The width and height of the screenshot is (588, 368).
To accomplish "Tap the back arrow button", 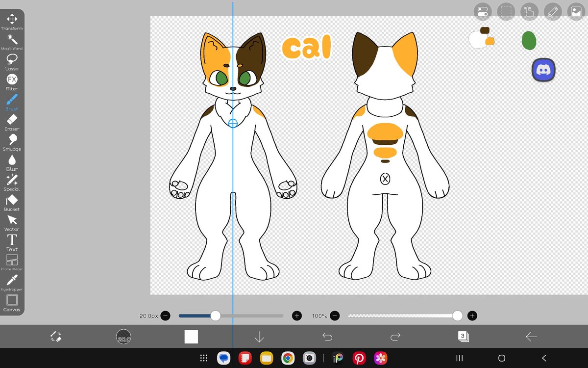I will tap(531, 337).
